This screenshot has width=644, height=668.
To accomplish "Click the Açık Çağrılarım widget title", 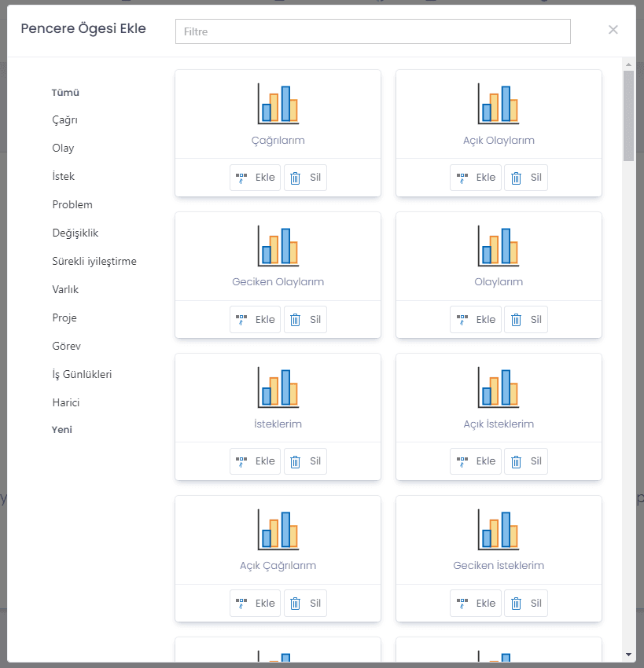I will click(278, 566).
